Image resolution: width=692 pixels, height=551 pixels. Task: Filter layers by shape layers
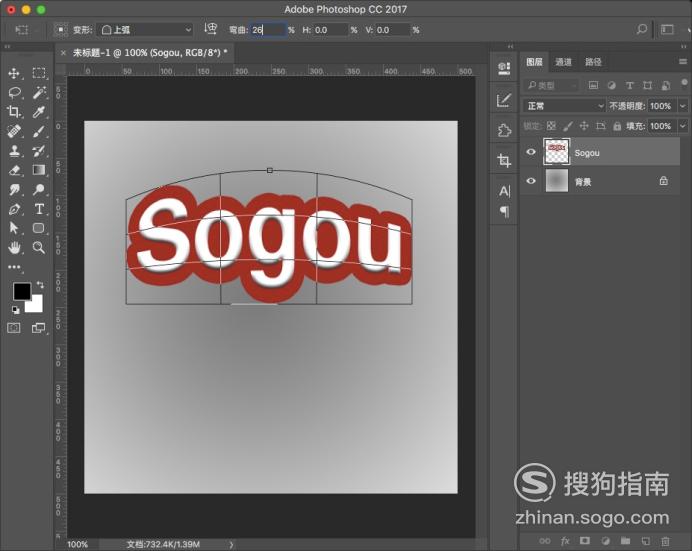[x=647, y=85]
